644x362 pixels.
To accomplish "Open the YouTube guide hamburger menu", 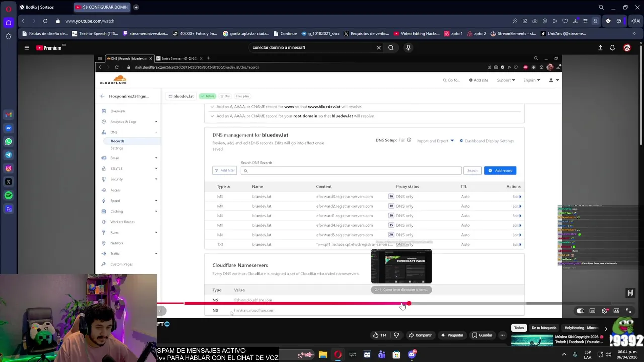I will tap(27, 48).
